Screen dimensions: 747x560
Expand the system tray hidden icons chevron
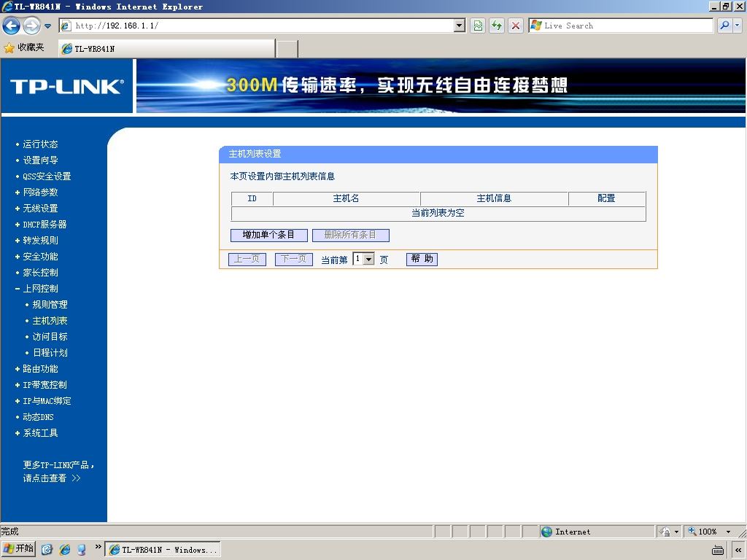[x=738, y=551]
